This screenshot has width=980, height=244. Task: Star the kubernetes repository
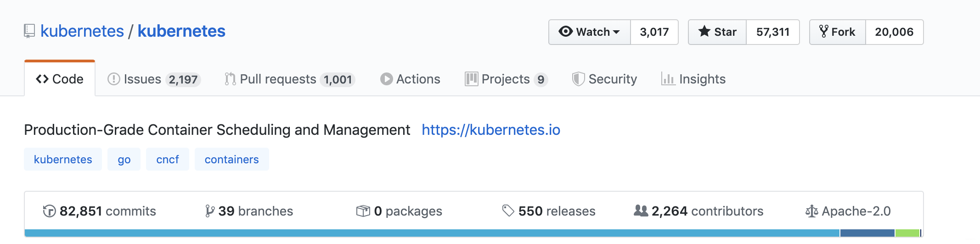[717, 32]
